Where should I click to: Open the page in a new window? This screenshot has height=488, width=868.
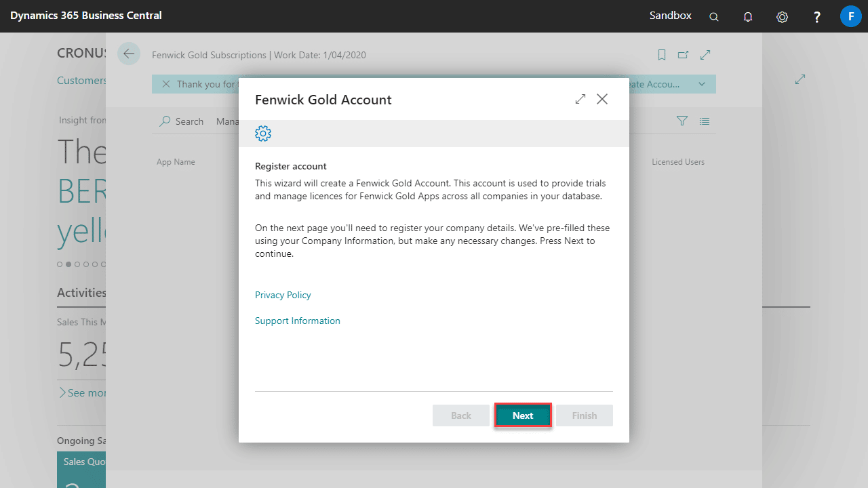pos(684,55)
